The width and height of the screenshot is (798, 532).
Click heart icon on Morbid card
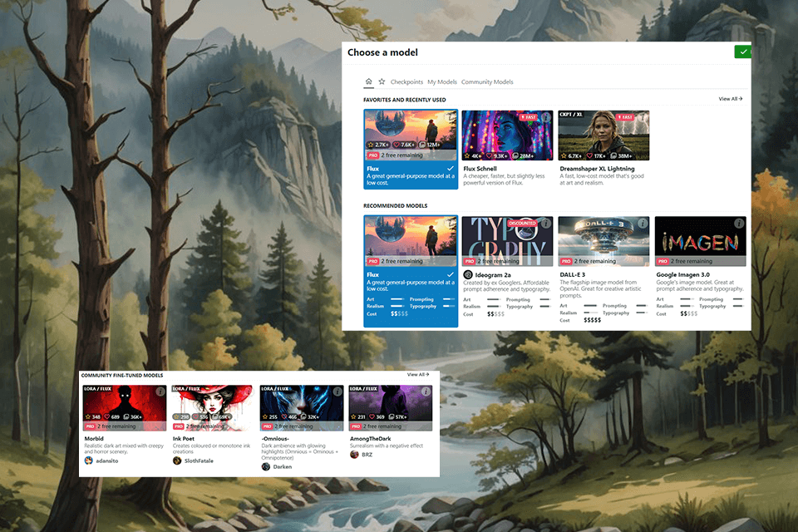click(x=107, y=416)
